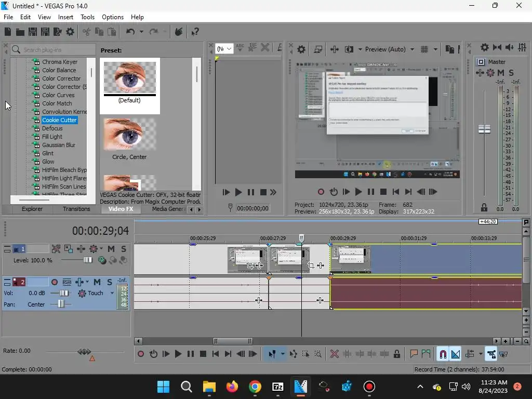Image resolution: width=532 pixels, height=399 pixels.
Task: Open Normal Edit tool dropdown arrow
Action: (x=283, y=354)
